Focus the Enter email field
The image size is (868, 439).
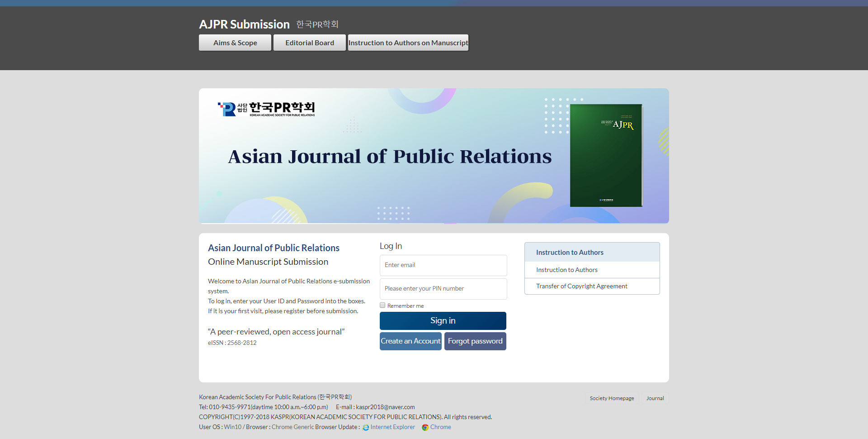coord(443,265)
